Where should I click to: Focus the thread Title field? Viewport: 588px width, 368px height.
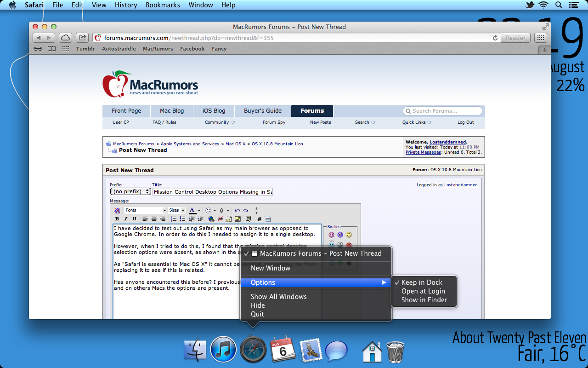point(213,192)
